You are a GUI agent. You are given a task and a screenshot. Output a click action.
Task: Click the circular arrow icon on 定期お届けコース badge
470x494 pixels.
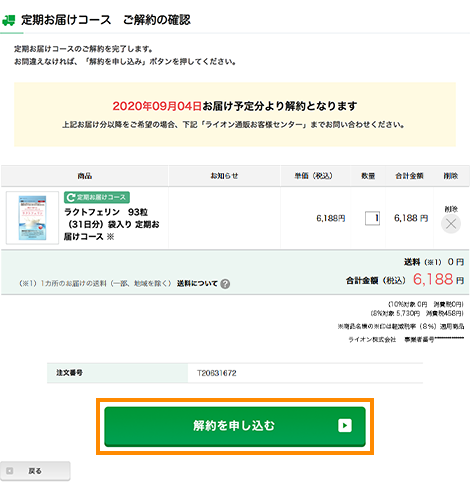tap(70, 198)
